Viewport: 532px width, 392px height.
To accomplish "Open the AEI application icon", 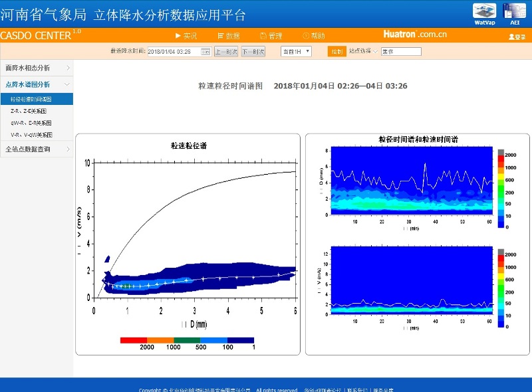I will [x=514, y=13].
